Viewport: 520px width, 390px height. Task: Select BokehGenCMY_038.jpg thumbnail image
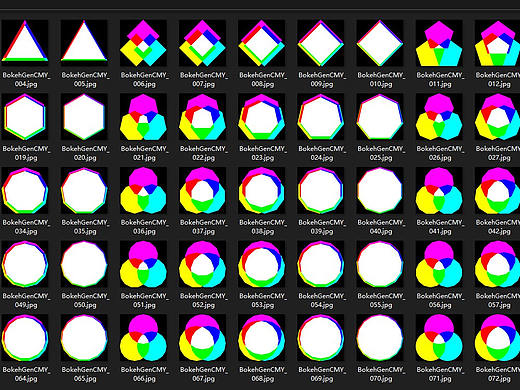262,190
